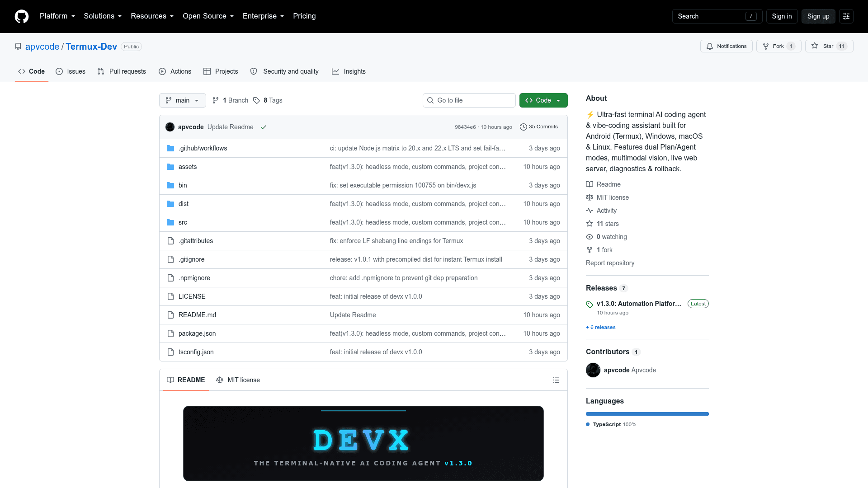Open the GitHub home logo
Image resolution: width=868 pixels, height=488 pixels.
pos(22,16)
